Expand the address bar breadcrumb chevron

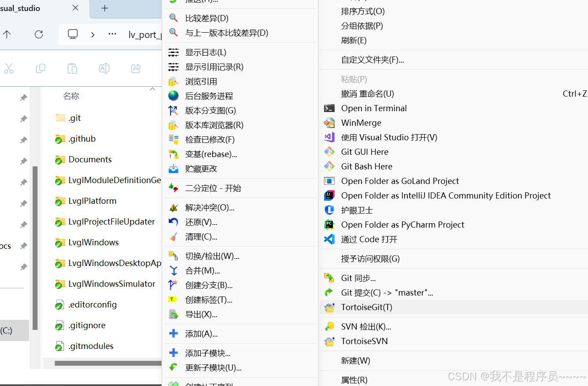[x=93, y=34]
